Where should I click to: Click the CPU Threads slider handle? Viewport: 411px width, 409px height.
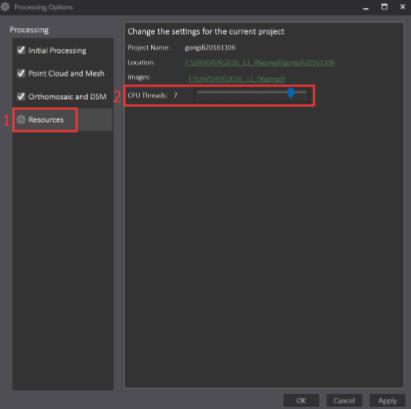[x=291, y=93]
